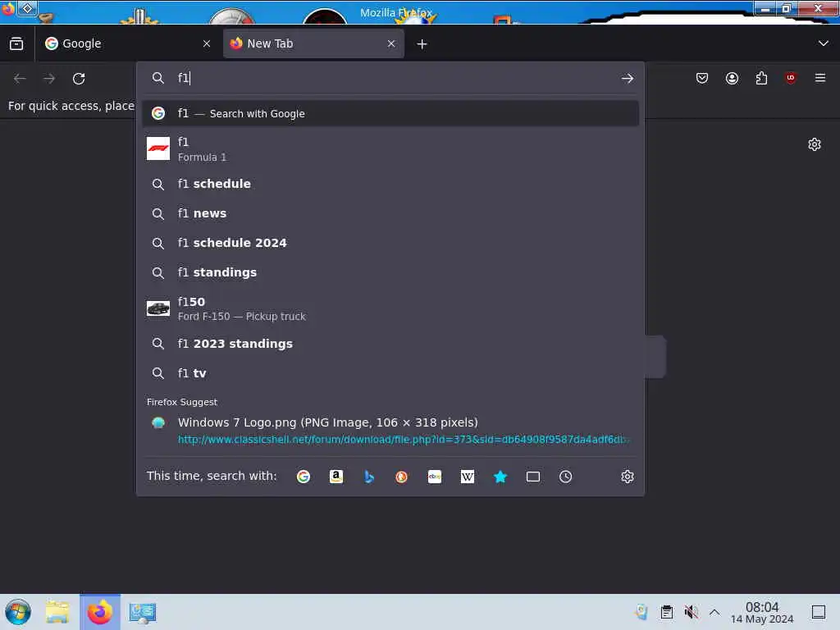Viewport: 840px width, 630px height.
Task: Open the Extensions puzzle icon
Action: tap(761, 78)
